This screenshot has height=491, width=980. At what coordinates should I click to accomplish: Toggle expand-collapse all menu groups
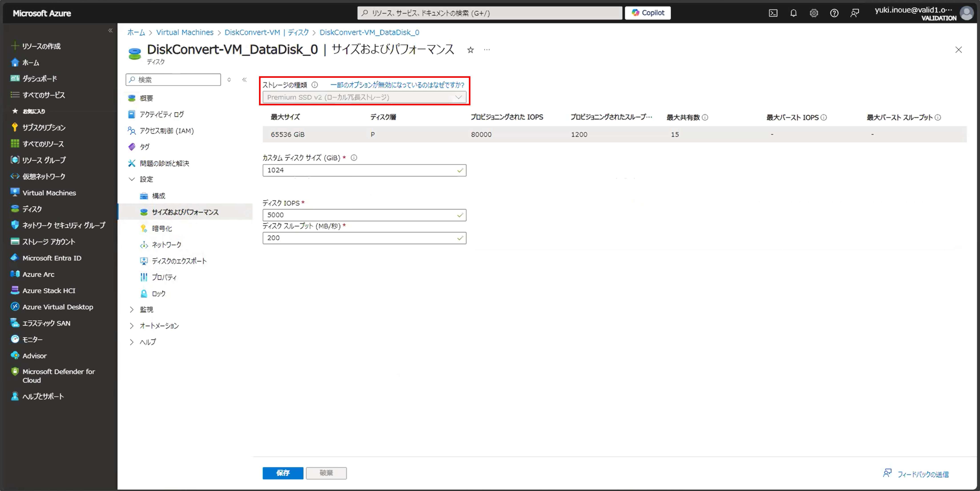[229, 80]
